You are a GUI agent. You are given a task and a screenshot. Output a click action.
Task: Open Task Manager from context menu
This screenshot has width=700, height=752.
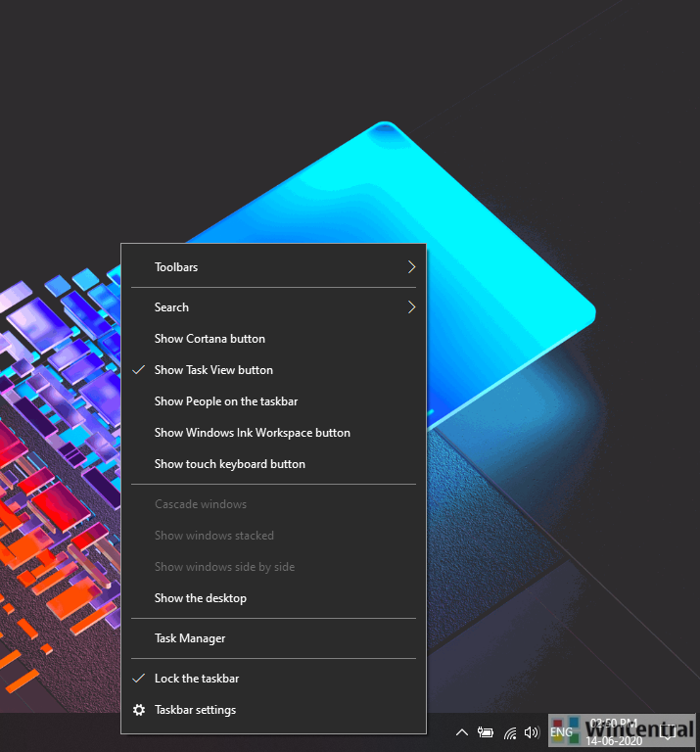[x=190, y=638]
